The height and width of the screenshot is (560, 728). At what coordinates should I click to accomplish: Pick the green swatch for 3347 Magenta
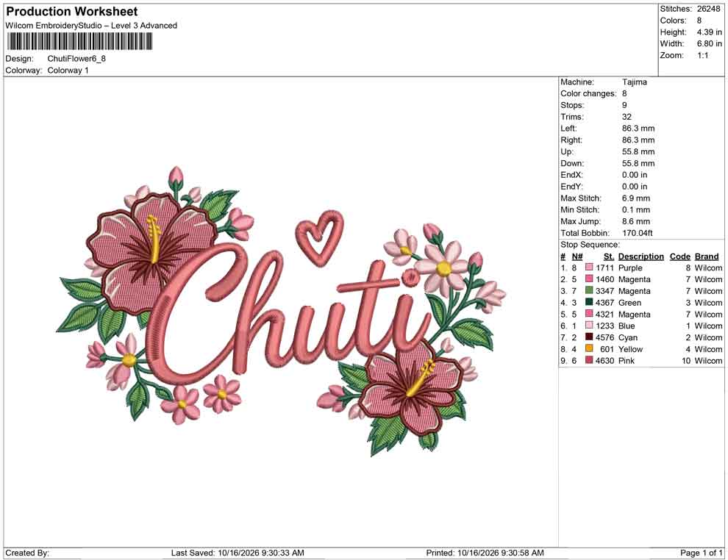pos(589,290)
